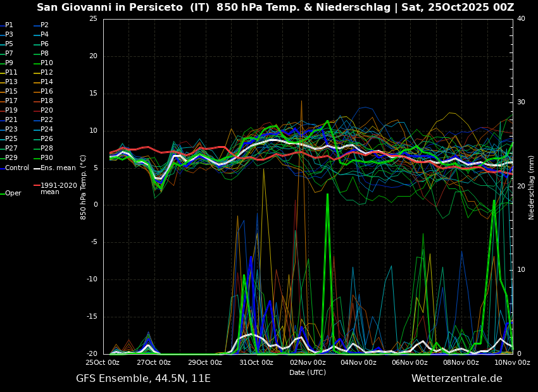Screen dimensions: 538x392
Task: Click the P16 ensemble member label
Action: click(x=47, y=92)
